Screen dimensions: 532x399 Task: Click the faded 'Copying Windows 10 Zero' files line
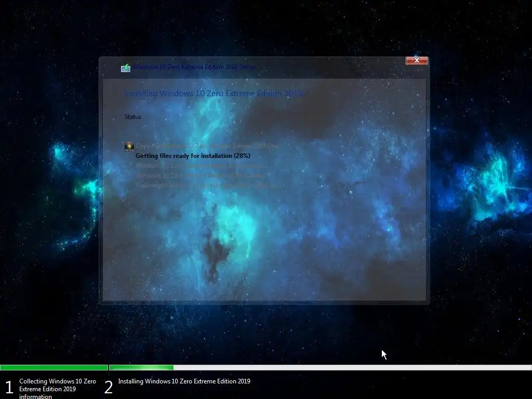[207, 146]
